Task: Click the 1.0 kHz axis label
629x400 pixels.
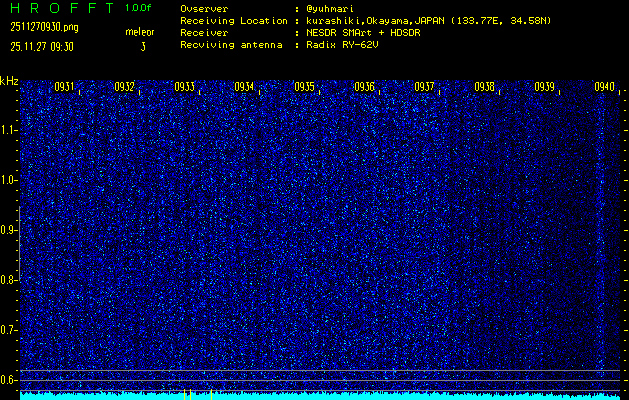Action: [x=9, y=180]
